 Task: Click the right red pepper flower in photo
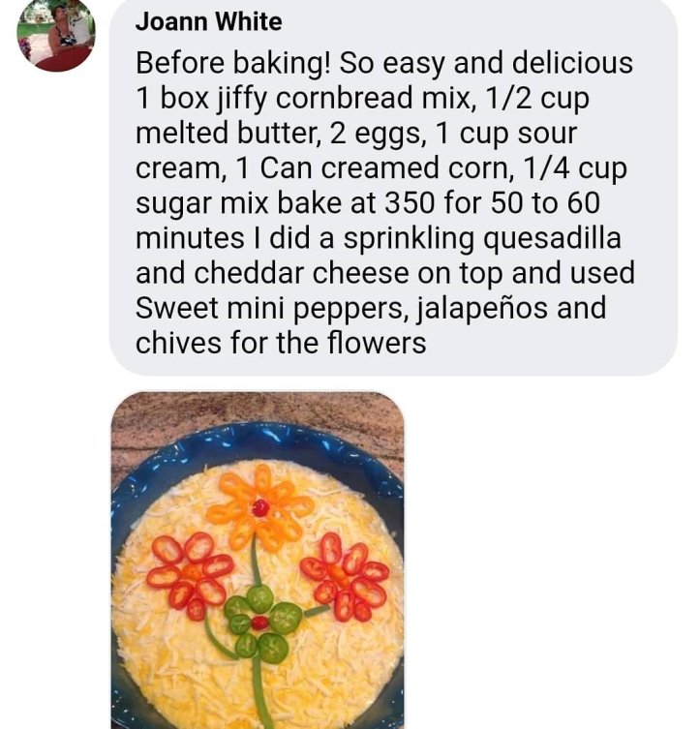coord(345,576)
